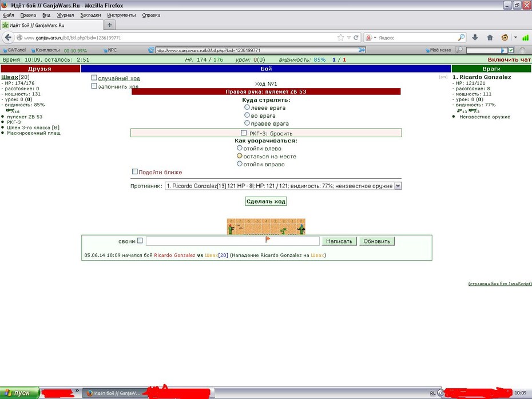The height and width of the screenshot is (399, 532).
Task: Open the Windows 'пуск' Start button
Action: (19, 393)
